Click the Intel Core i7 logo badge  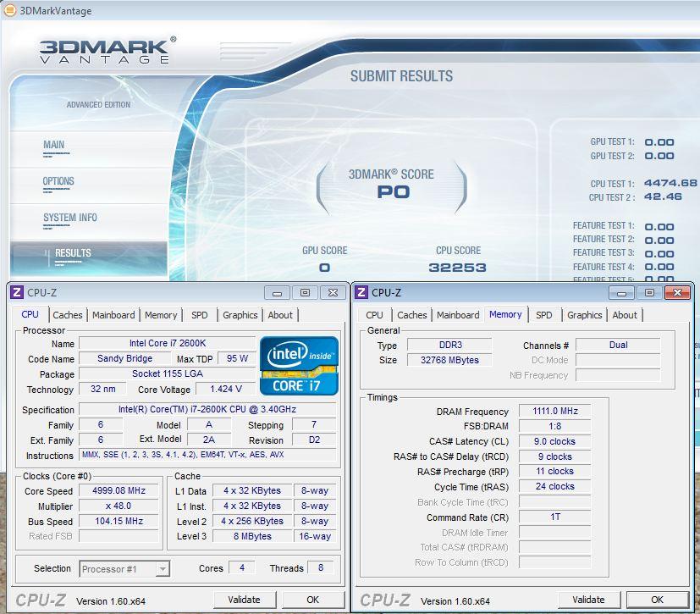(x=299, y=366)
